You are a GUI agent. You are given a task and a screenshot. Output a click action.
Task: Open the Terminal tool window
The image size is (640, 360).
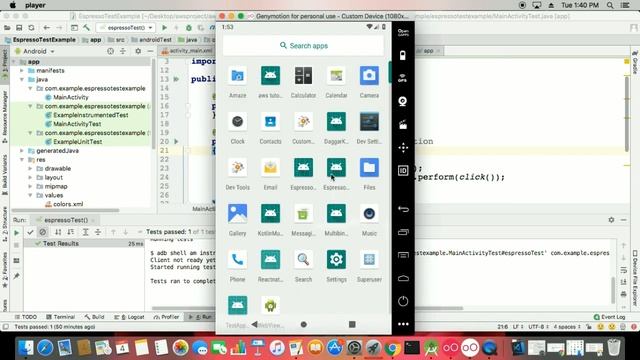[60, 317]
